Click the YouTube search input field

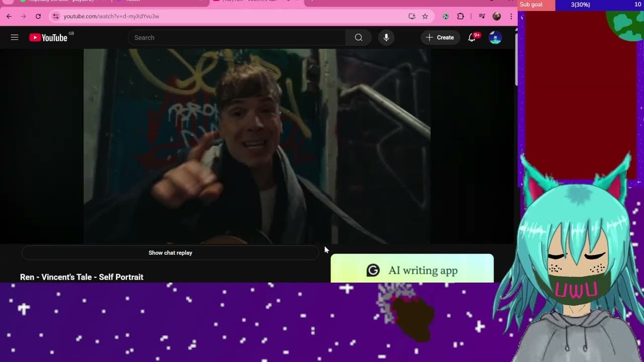[236, 38]
